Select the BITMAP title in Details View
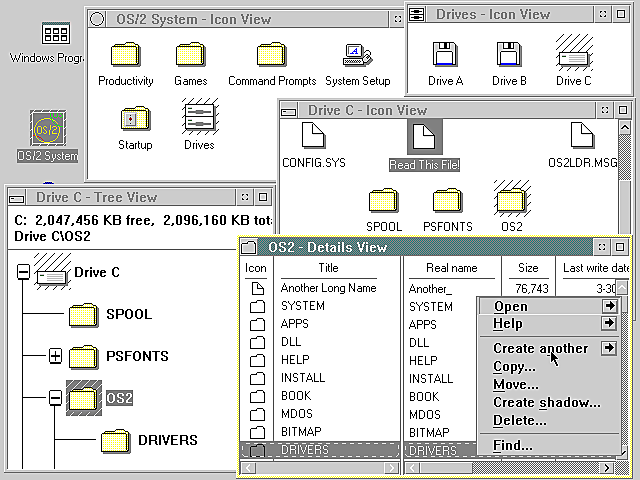The height and width of the screenshot is (480, 640). pos(301,432)
